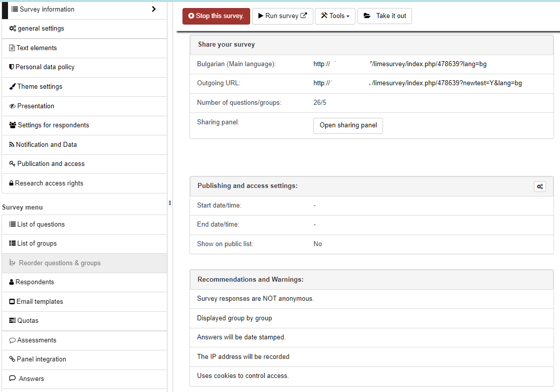
Task: Click the list icon beside List of questions
Action: [13, 224]
